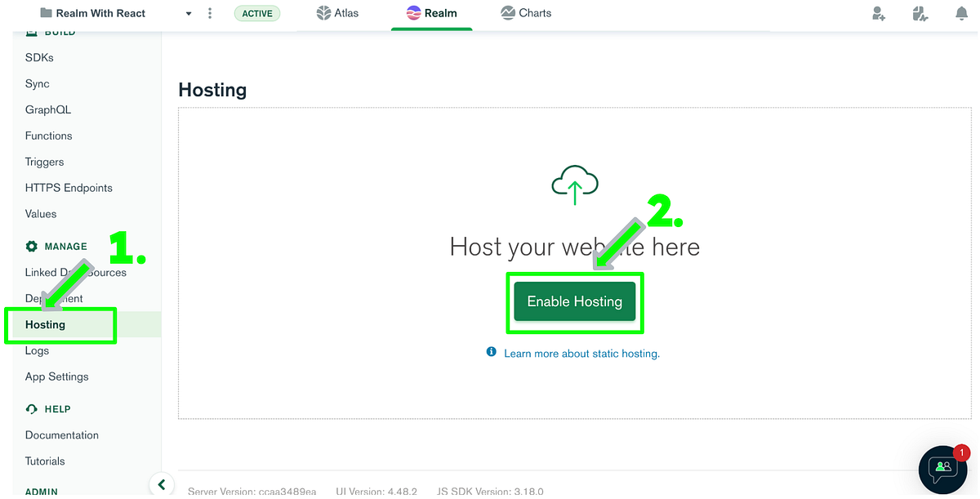Switch to the Realm tab

click(431, 13)
